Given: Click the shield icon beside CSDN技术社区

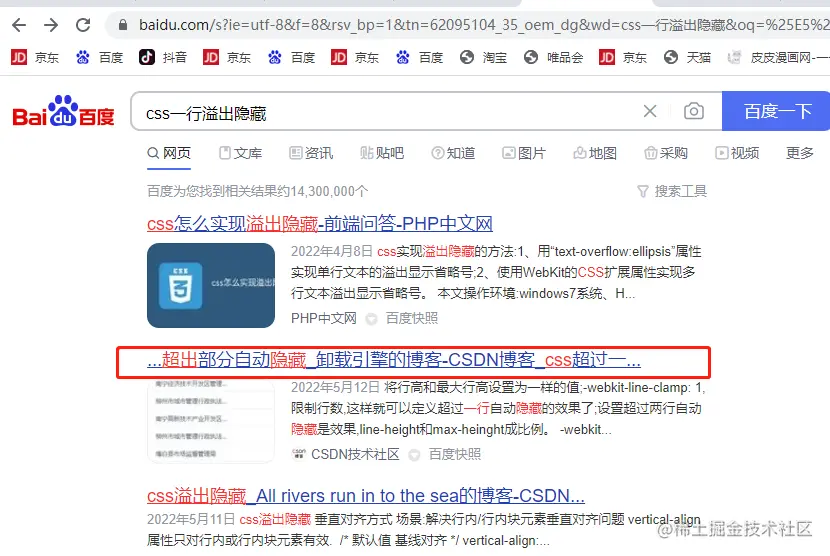Looking at the screenshot, I should 414,455.
